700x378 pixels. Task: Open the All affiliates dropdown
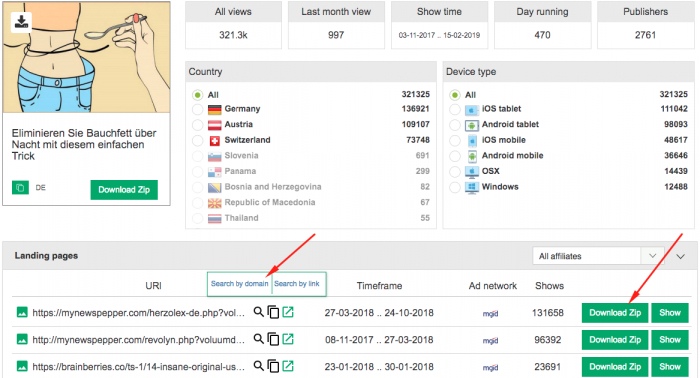[x=598, y=256]
